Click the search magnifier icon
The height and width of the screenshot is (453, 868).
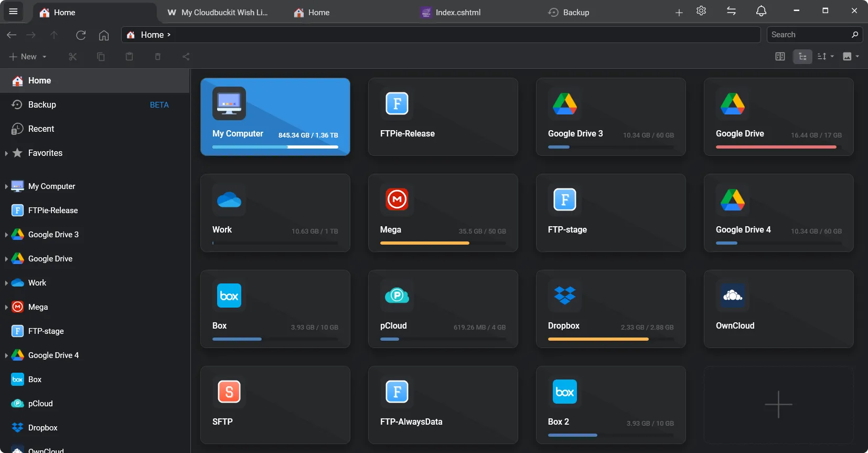click(x=855, y=35)
